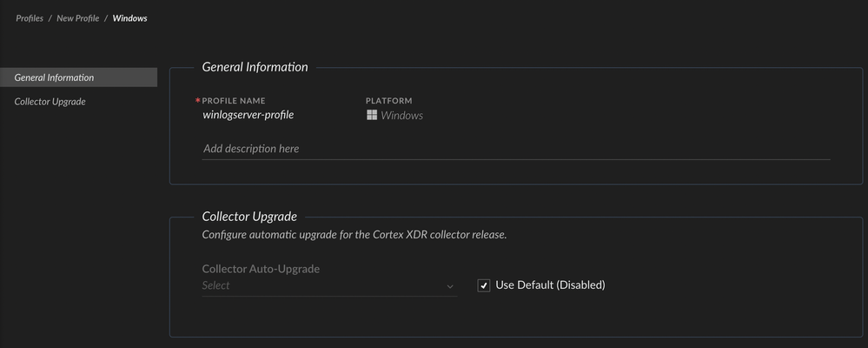
Task: Switch to General Information in the sidebar
Action: point(55,77)
